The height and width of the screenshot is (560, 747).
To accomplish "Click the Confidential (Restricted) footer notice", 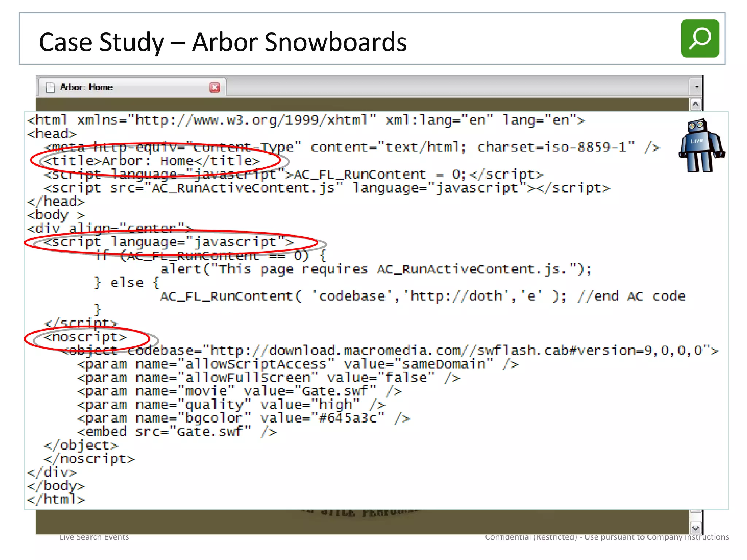I will point(607,537).
